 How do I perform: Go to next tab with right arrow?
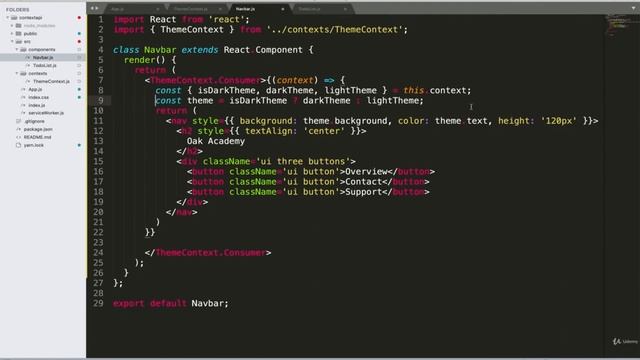point(97,8)
